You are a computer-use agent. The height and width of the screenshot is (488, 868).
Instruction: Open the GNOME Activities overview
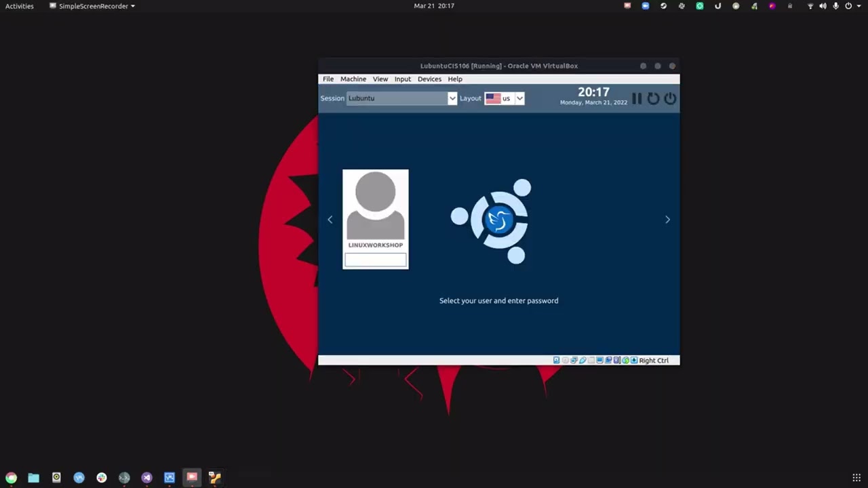point(20,6)
